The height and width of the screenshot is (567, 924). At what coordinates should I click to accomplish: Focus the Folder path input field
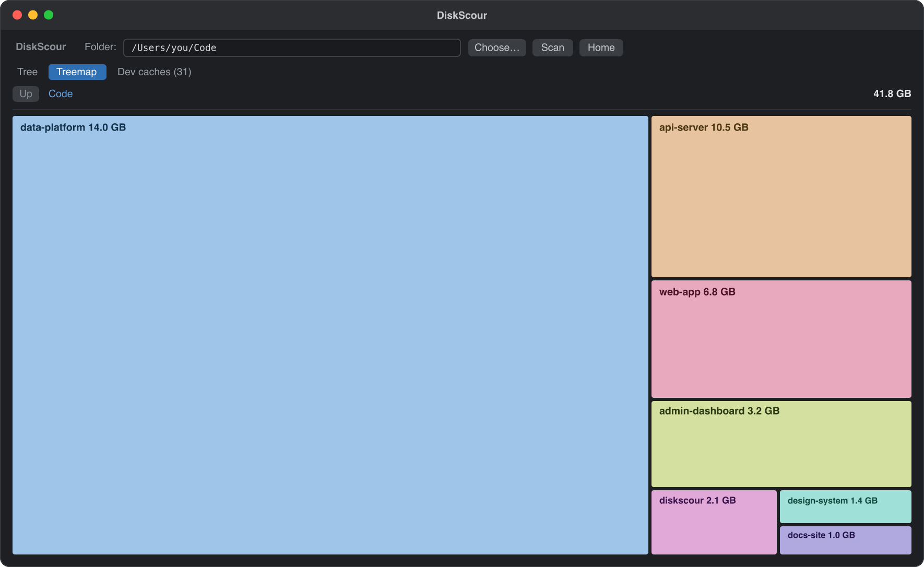pyautogui.click(x=292, y=48)
